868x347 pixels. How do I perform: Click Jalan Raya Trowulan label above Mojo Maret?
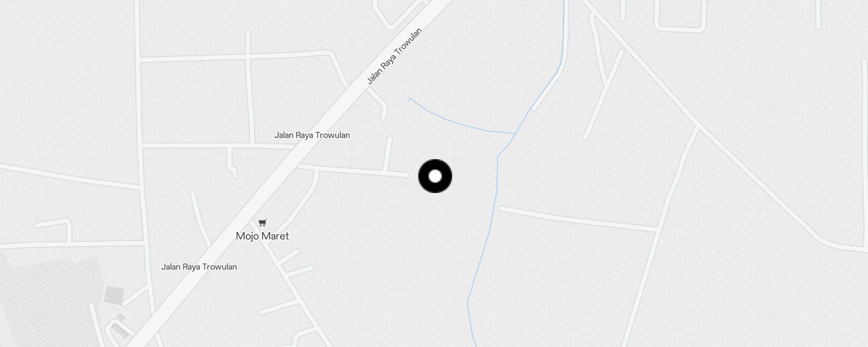[312, 135]
